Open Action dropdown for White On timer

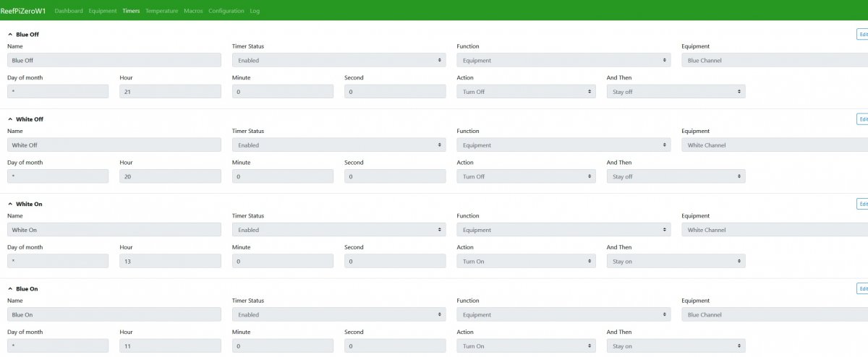526,261
